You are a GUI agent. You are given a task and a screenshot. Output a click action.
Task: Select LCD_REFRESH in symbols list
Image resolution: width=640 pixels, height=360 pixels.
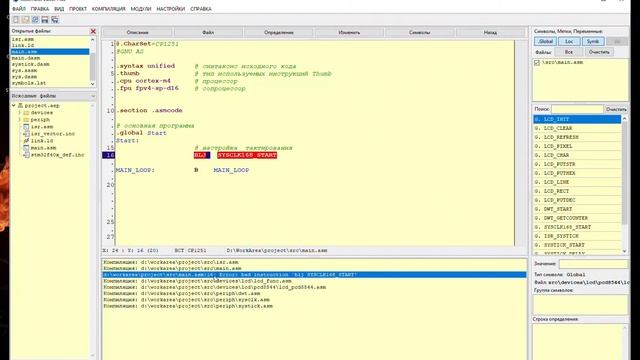pos(577,137)
